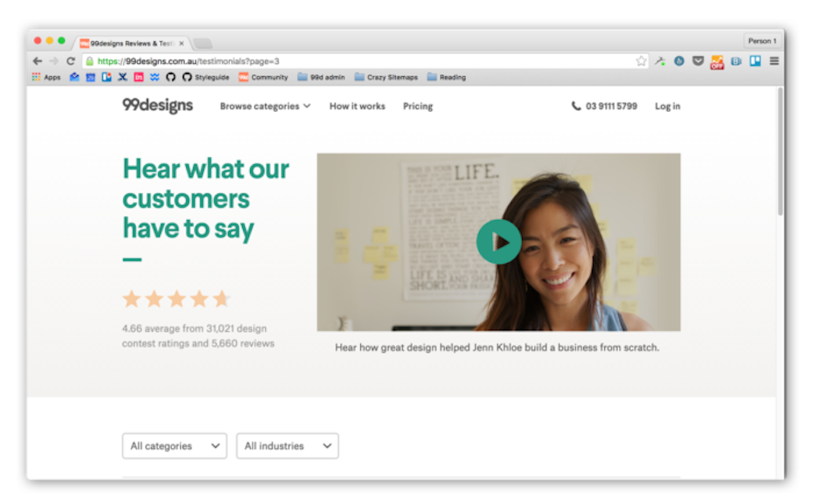Viewport: 813px width, 504px height.
Task: Expand the All categories dropdown
Action: 174,445
